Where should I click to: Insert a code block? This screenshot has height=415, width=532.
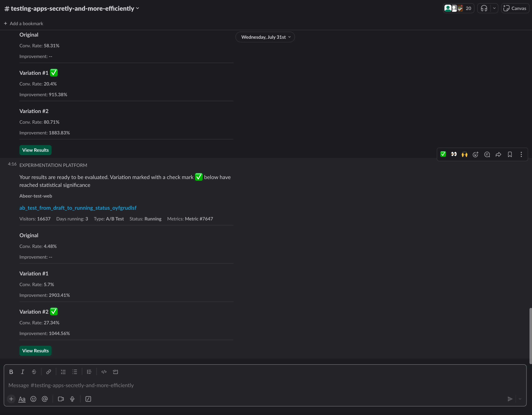115,372
